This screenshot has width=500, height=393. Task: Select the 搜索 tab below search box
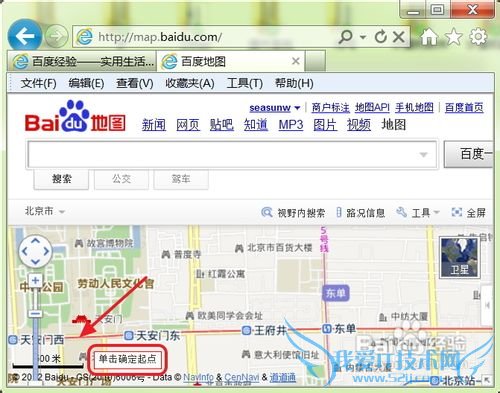point(61,179)
